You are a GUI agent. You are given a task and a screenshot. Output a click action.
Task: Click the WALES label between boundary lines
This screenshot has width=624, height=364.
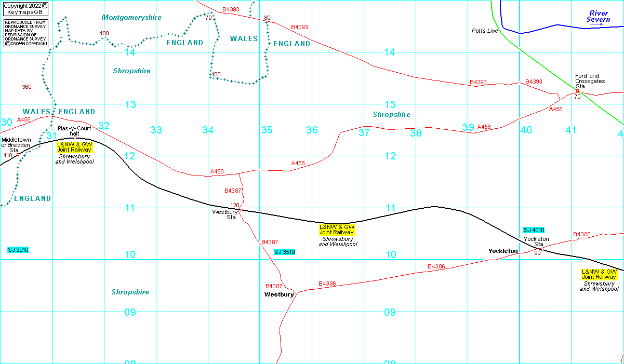(244, 39)
